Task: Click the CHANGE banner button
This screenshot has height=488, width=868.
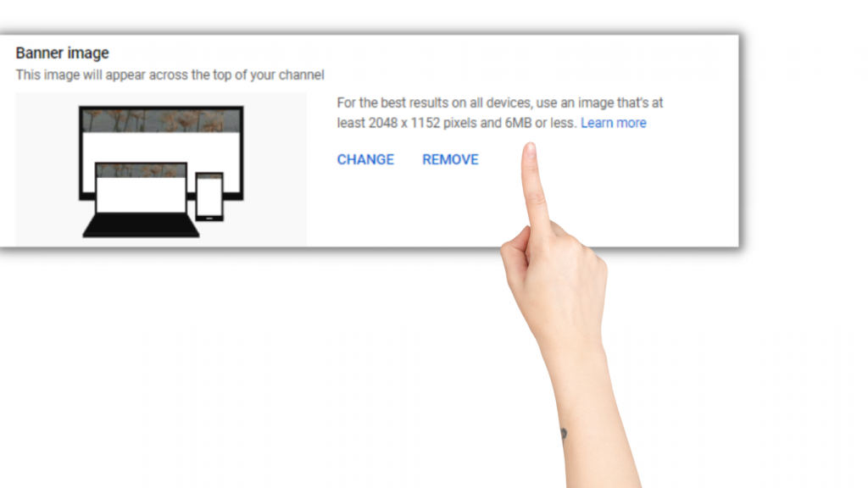Action: [x=365, y=159]
